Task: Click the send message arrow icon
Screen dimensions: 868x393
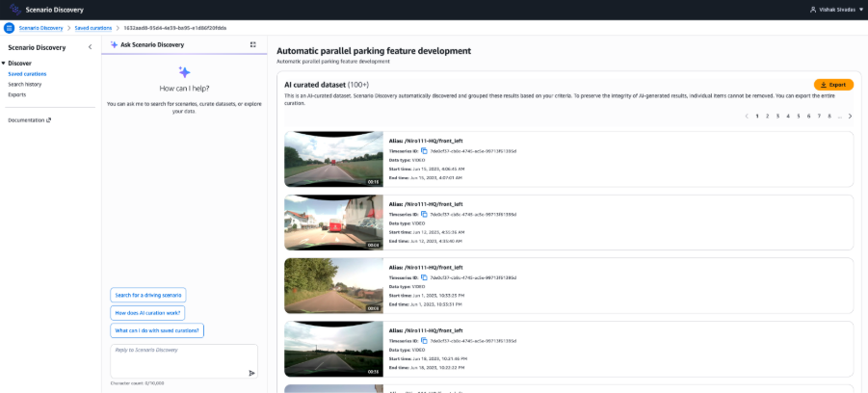Action: [x=251, y=373]
